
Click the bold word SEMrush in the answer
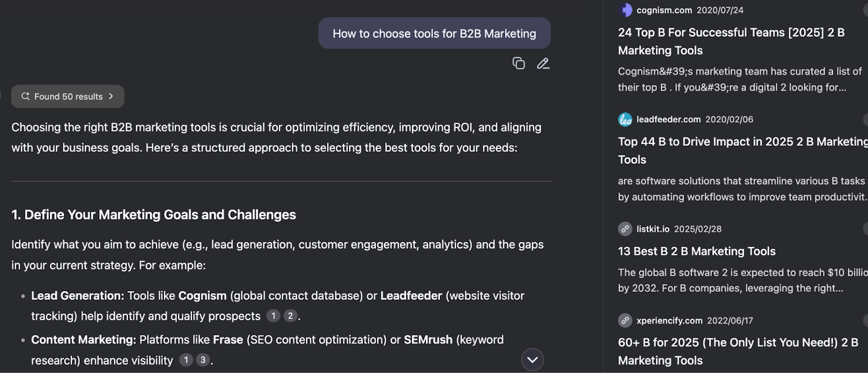coord(428,339)
